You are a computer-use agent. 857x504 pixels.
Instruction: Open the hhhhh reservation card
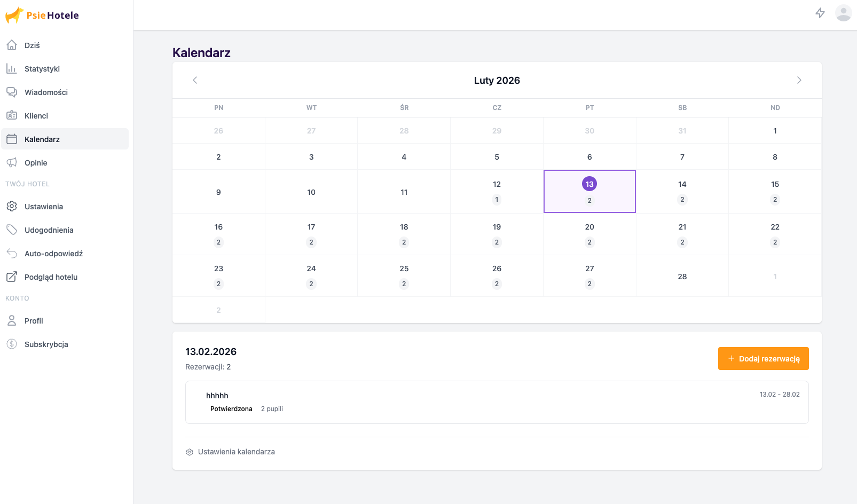[497, 402]
